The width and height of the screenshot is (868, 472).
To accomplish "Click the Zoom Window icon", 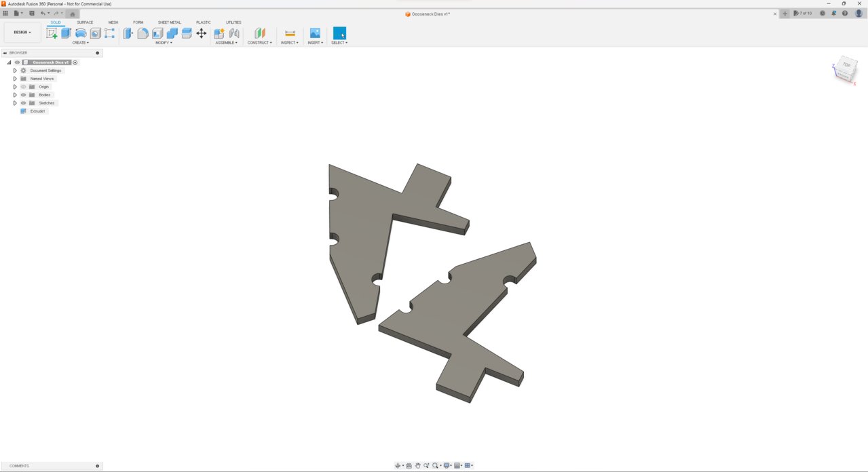I will pyautogui.click(x=426, y=465).
